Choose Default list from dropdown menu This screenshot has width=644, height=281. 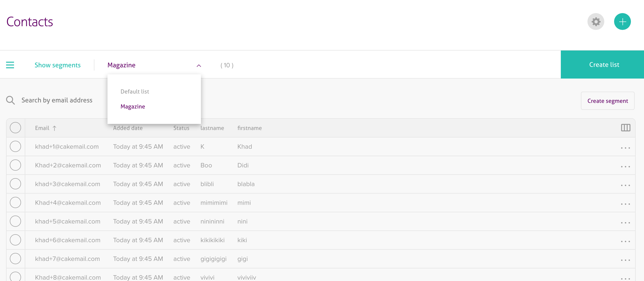click(135, 92)
